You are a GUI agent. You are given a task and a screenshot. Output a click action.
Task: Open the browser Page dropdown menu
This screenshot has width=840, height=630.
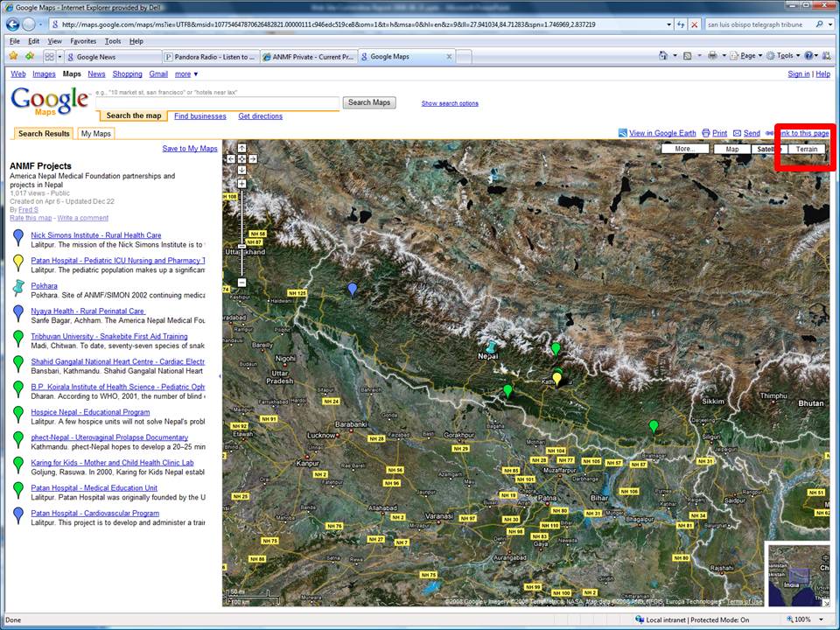pos(748,56)
